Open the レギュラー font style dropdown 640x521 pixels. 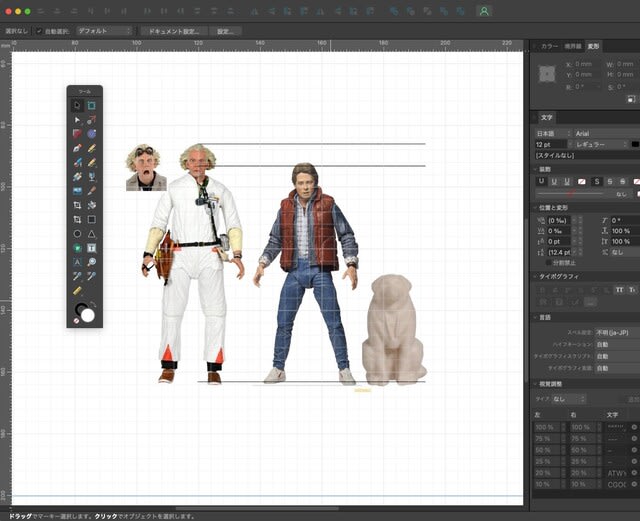pos(601,145)
